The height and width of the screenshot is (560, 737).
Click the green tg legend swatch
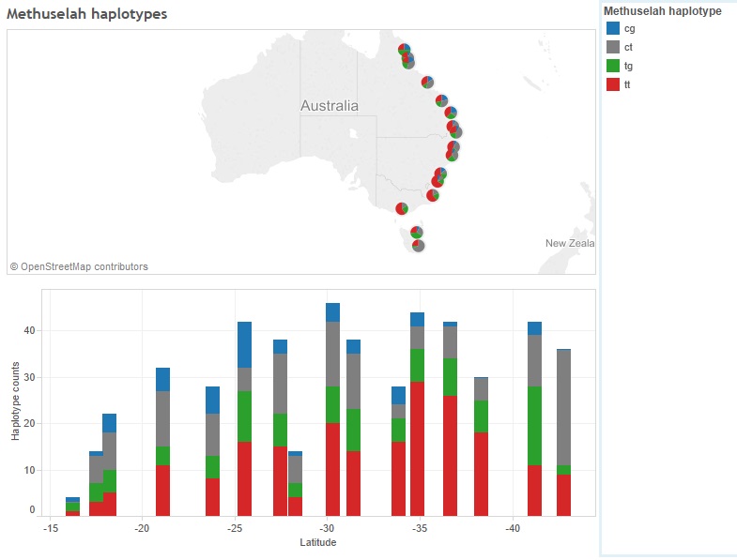point(613,66)
